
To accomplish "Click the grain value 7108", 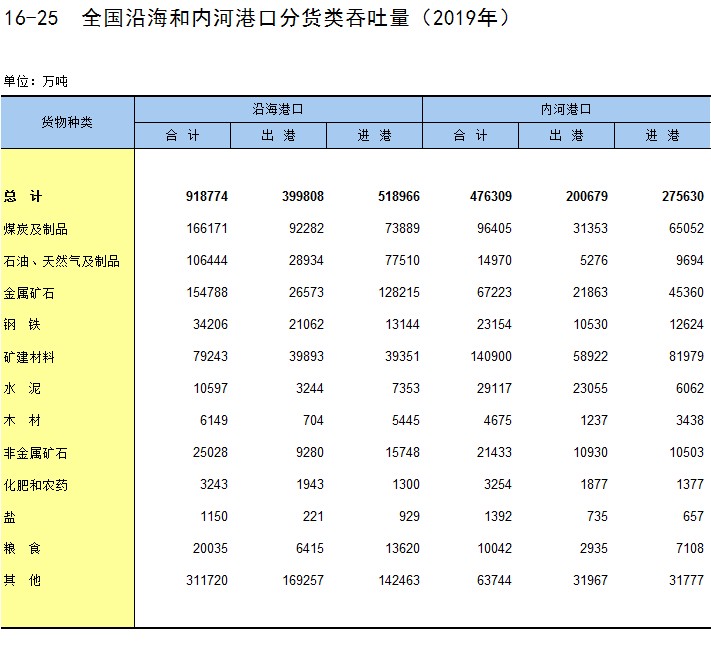I will coord(690,549).
